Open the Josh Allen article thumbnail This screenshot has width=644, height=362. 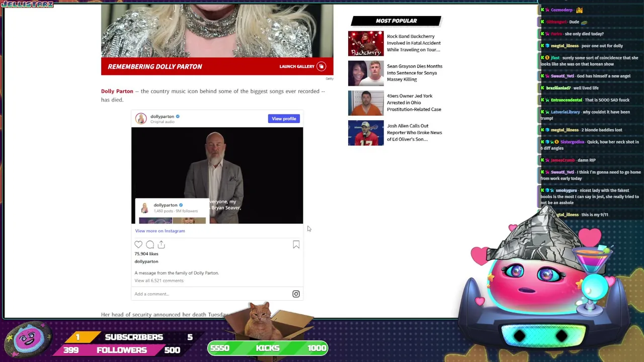366,133
